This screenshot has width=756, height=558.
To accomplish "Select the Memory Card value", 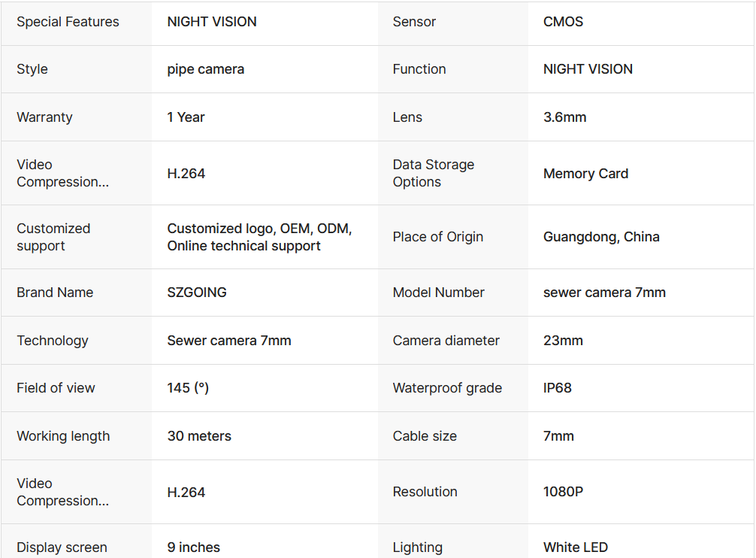I will click(x=586, y=174).
